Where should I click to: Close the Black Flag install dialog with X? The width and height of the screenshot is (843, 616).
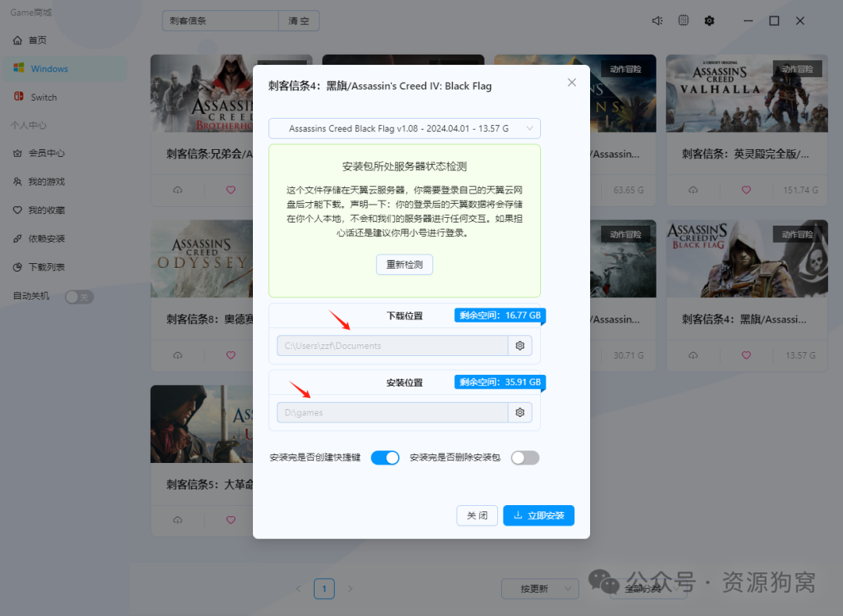coord(572,82)
